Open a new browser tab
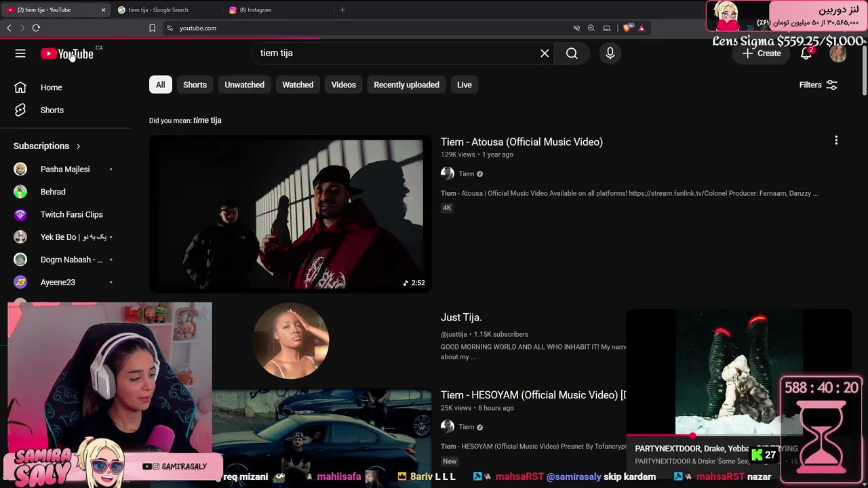 (342, 9)
